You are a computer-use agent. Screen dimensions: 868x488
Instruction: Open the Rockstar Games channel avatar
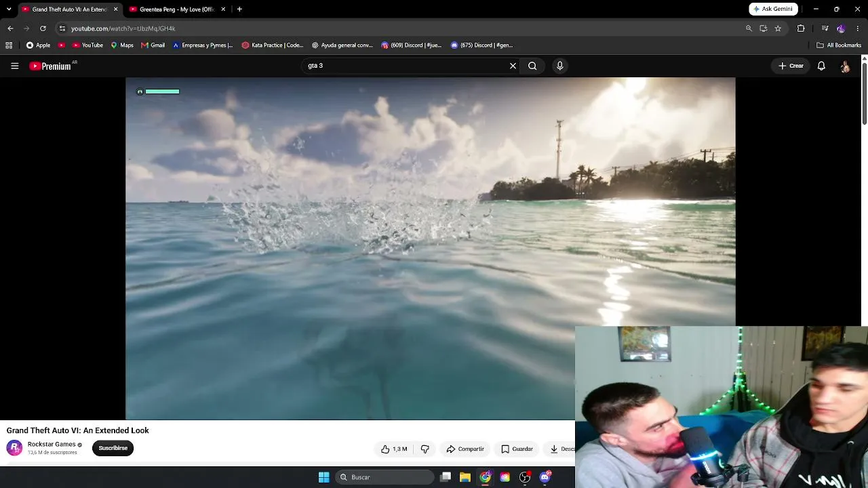14,447
